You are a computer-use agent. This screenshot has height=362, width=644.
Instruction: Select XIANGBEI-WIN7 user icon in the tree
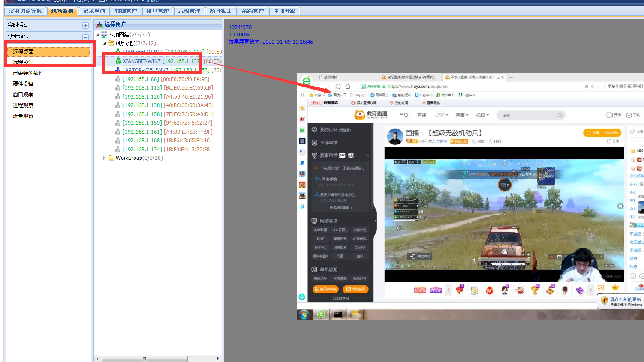coord(118,61)
